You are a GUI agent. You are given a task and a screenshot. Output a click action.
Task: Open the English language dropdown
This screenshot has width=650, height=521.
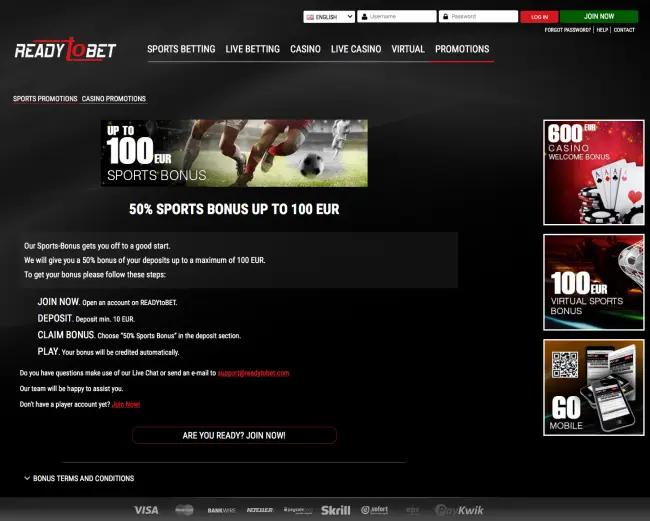[x=329, y=17]
